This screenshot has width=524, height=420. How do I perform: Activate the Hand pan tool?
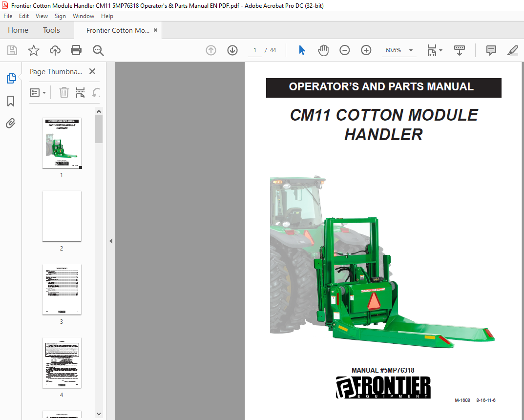323,50
